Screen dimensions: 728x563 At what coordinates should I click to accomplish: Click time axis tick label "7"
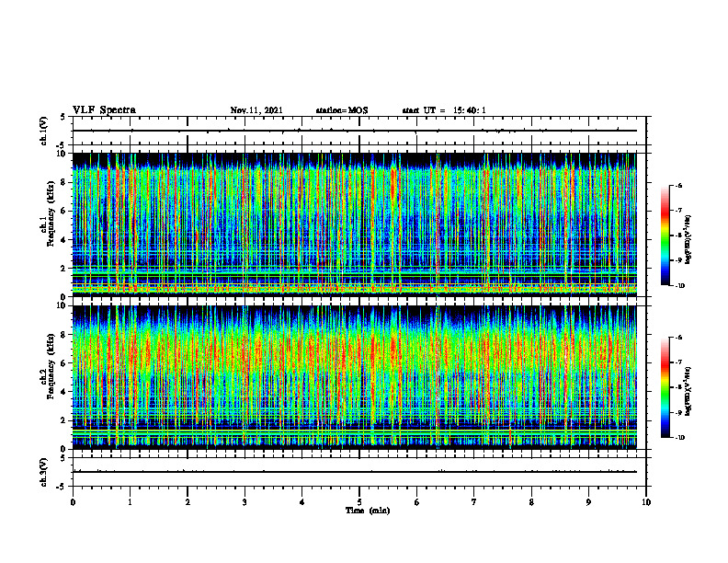tap(474, 502)
